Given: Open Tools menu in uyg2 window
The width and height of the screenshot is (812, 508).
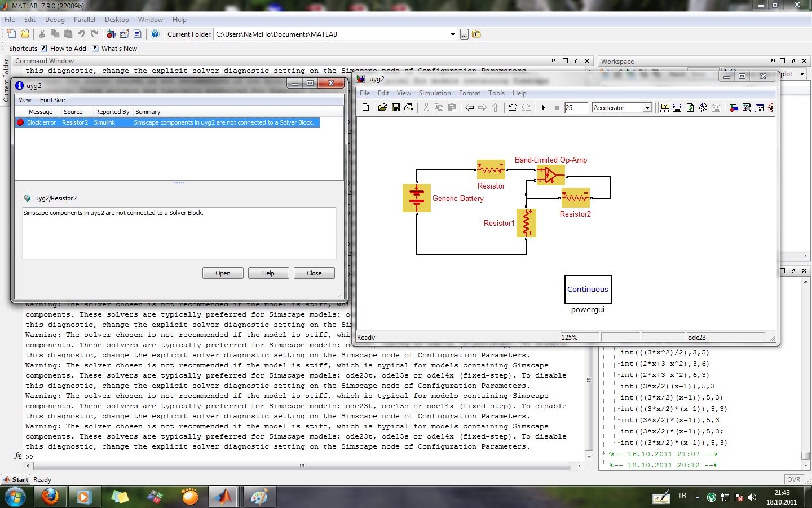Looking at the screenshot, I should point(496,93).
